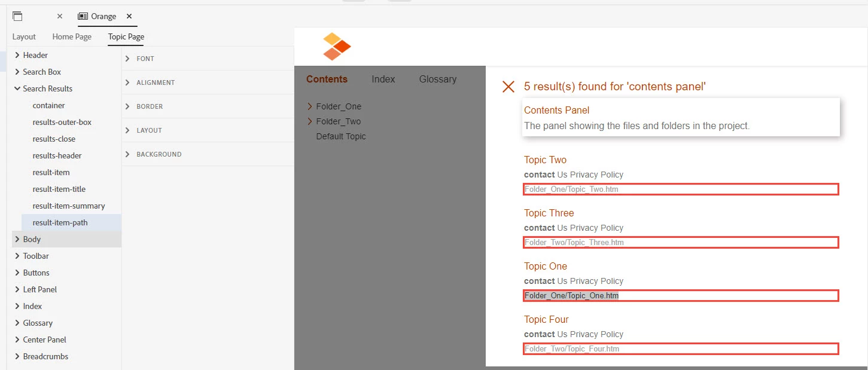Expand the Toolbar section
This screenshot has width=868, height=370.
pos(17,256)
